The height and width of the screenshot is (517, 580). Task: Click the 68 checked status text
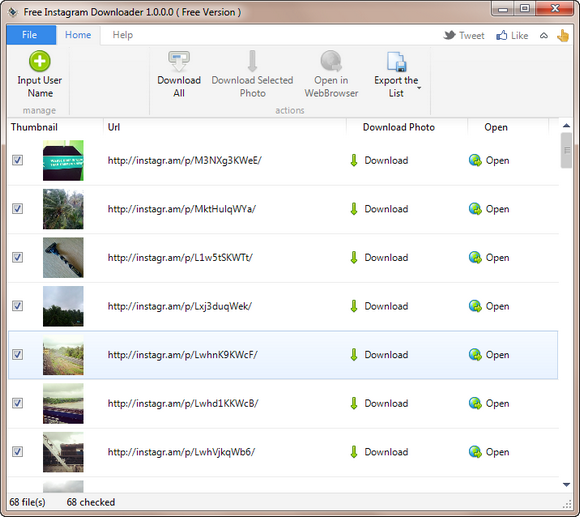point(91,502)
